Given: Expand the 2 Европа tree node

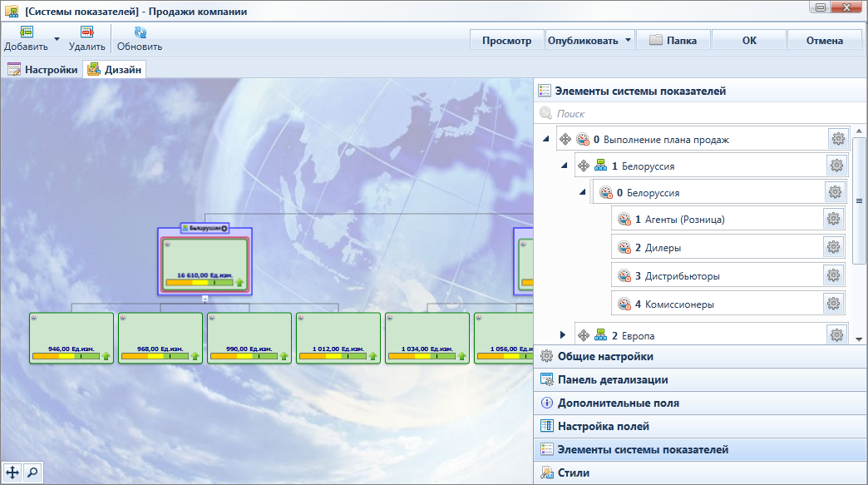Looking at the screenshot, I should 562,335.
